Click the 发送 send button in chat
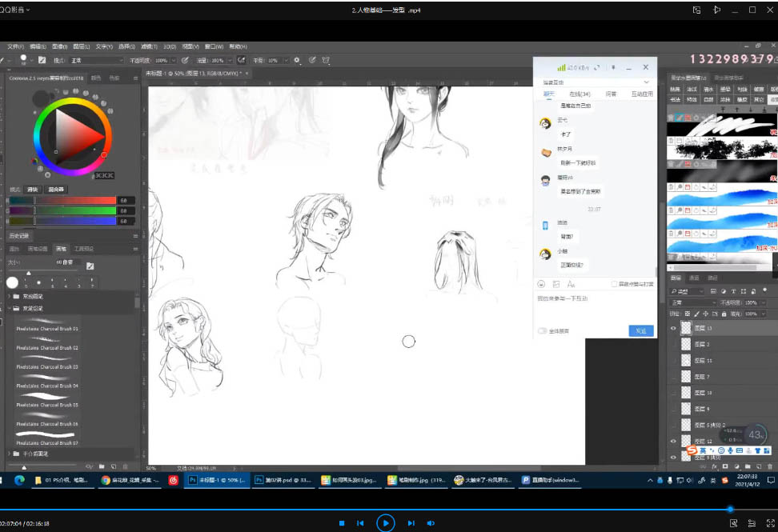The width and height of the screenshot is (778, 532). pyautogui.click(x=641, y=330)
